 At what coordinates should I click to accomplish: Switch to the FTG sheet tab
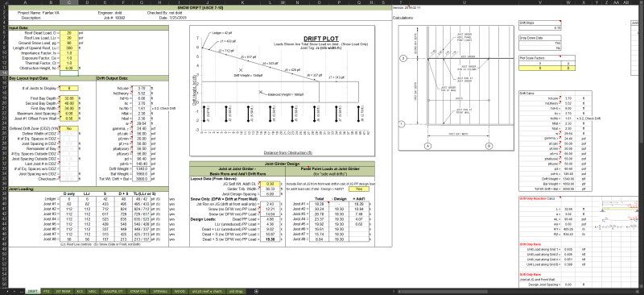pos(46,291)
